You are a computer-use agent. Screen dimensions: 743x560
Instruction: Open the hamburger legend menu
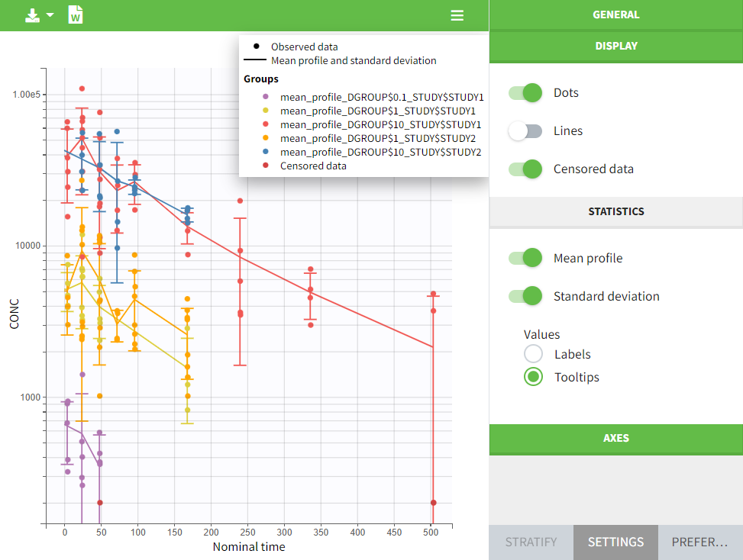pyautogui.click(x=457, y=15)
